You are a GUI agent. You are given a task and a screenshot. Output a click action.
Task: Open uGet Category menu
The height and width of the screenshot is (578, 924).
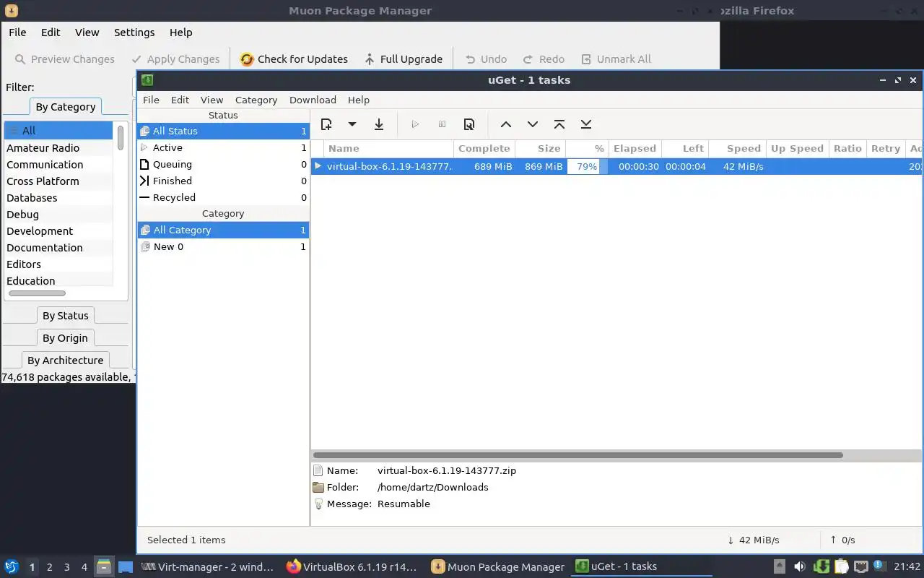pyautogui.click(x=256, y=100)
